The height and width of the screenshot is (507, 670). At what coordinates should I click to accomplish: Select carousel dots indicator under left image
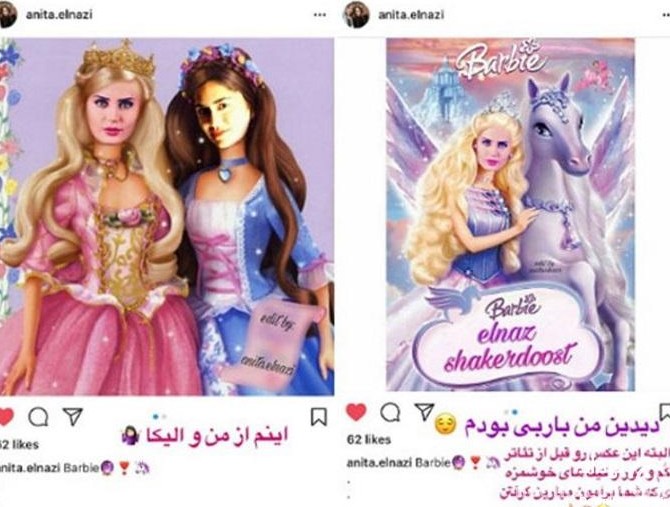(x=159, y=416)
